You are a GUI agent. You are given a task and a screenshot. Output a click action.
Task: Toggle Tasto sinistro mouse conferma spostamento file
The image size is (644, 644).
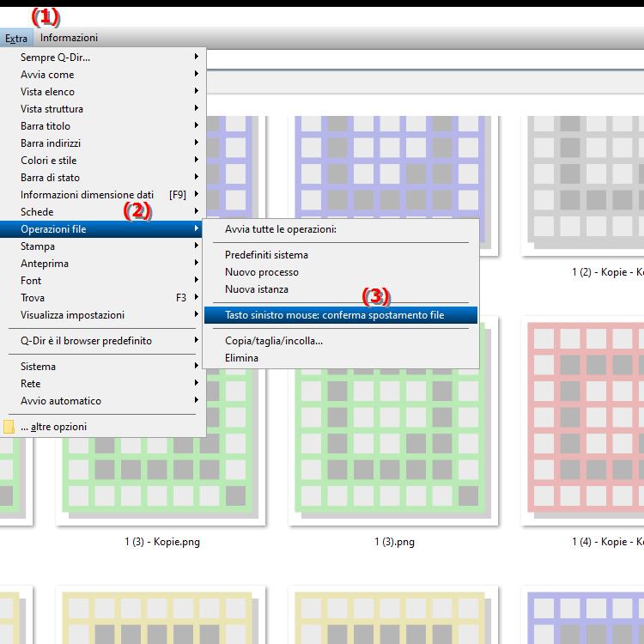tap(334, 315)
